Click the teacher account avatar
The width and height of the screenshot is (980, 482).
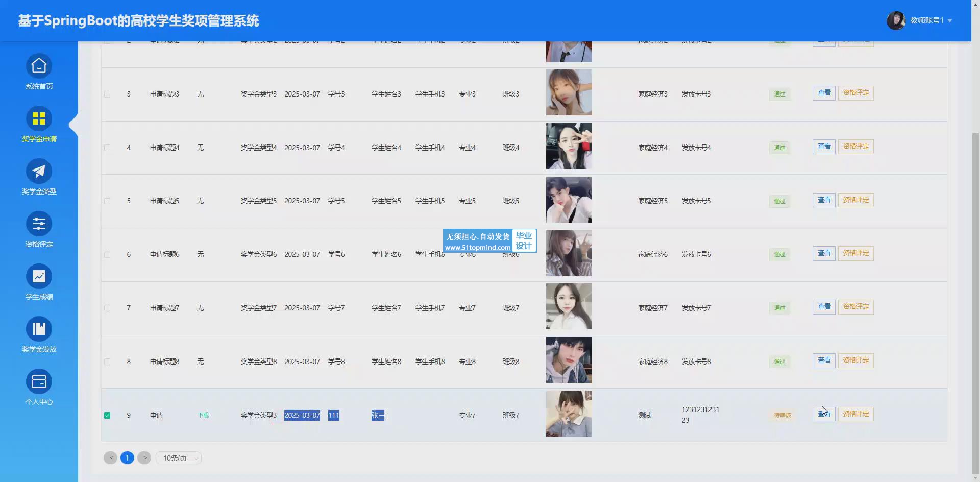896,20
